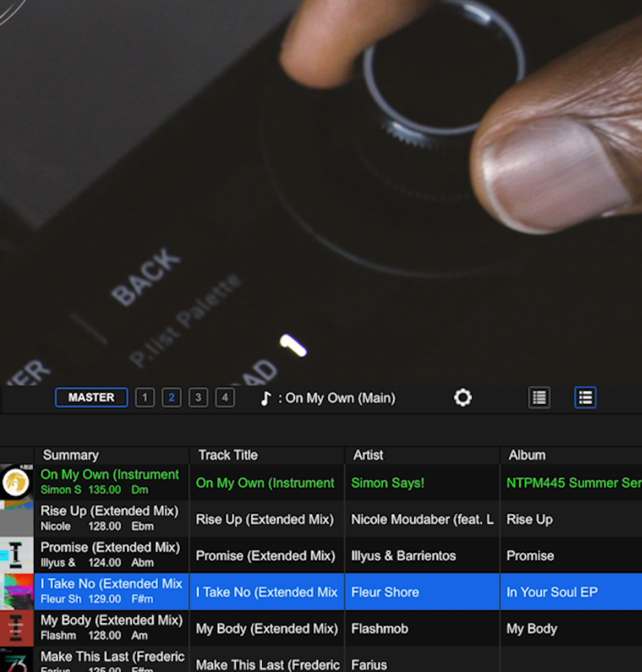Sort by the Artist column header
The width and height of the screenshot is (642, 672).
(368, 455)
